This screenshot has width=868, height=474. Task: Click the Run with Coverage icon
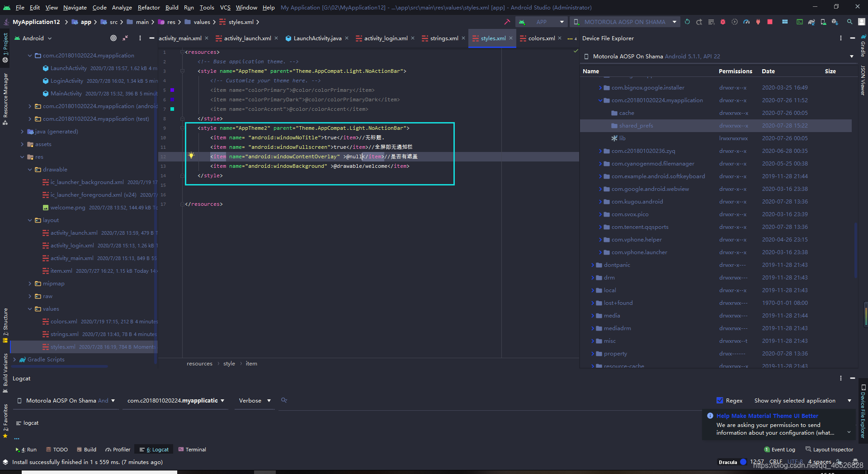tap(734, 22)
